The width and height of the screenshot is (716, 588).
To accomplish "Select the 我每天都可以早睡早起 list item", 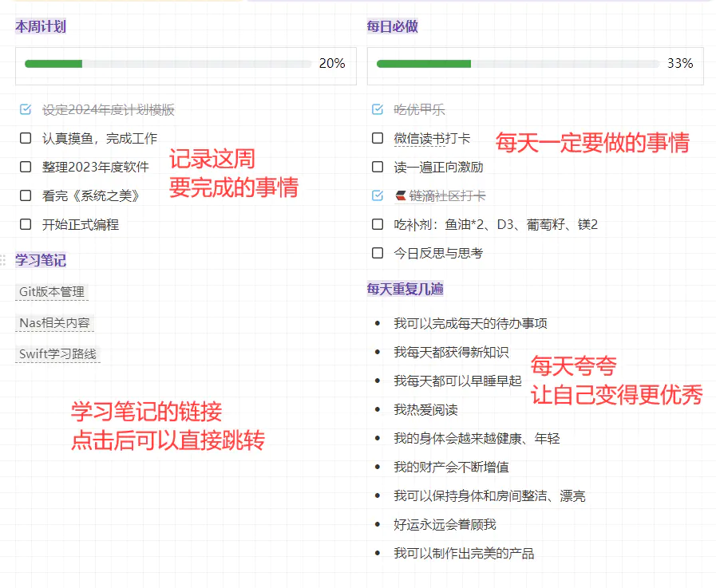I will [x=457, y=381].
